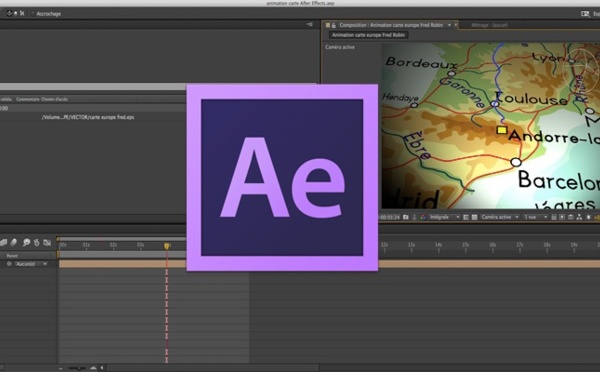Click the auto-keyframe stopwatch icon
The image size is (600, 372).
click(x=37, y=243)
